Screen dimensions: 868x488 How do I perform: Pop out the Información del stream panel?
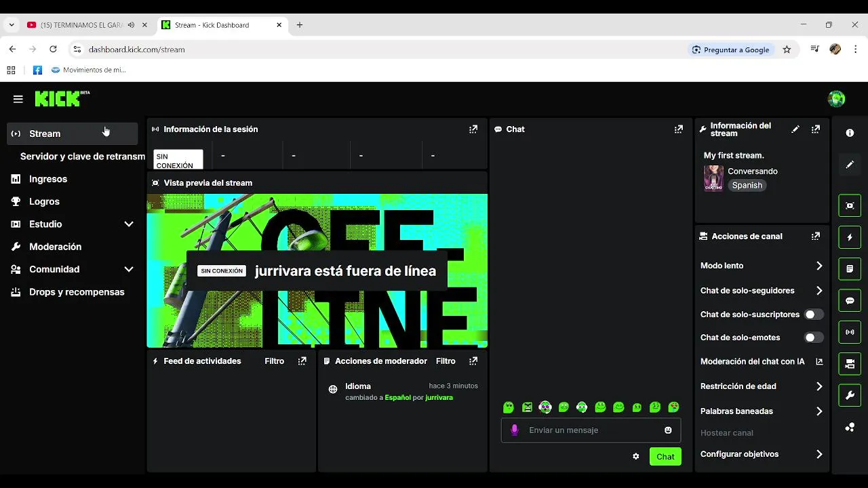pyautogui.click(x=816, y=129)
